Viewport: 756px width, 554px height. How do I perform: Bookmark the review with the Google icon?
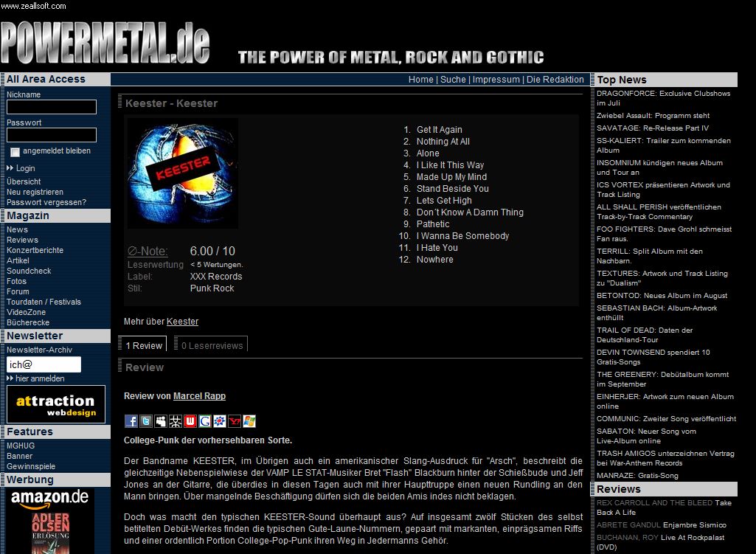click(205, 421)
